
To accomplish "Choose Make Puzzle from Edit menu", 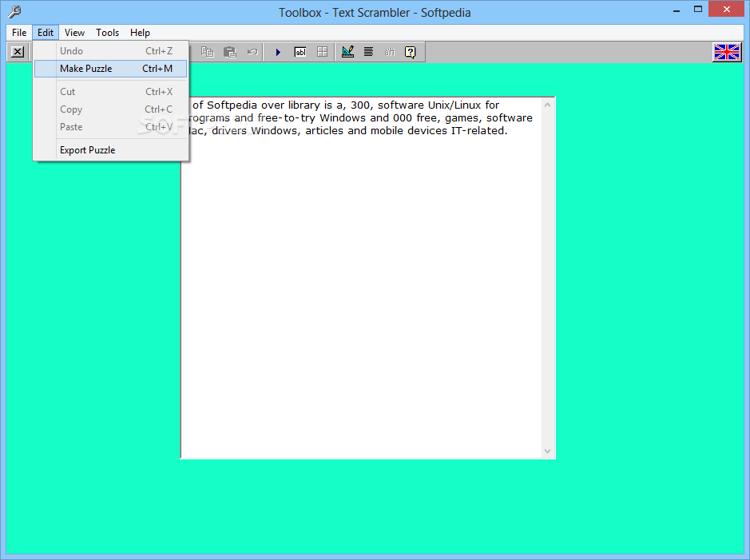I will 110,69.
